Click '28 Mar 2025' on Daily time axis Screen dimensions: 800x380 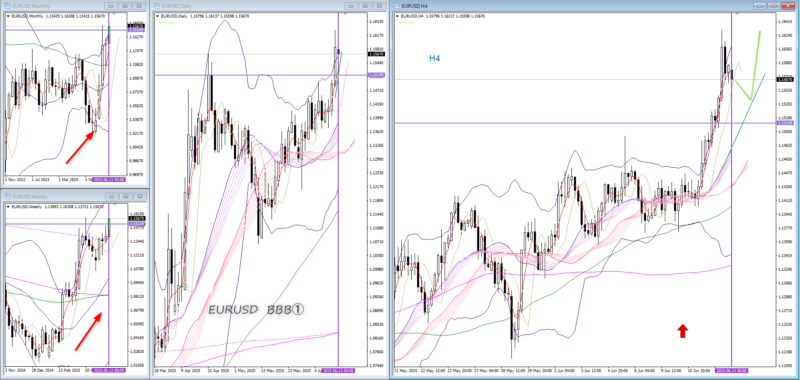(x=165, y=370)
